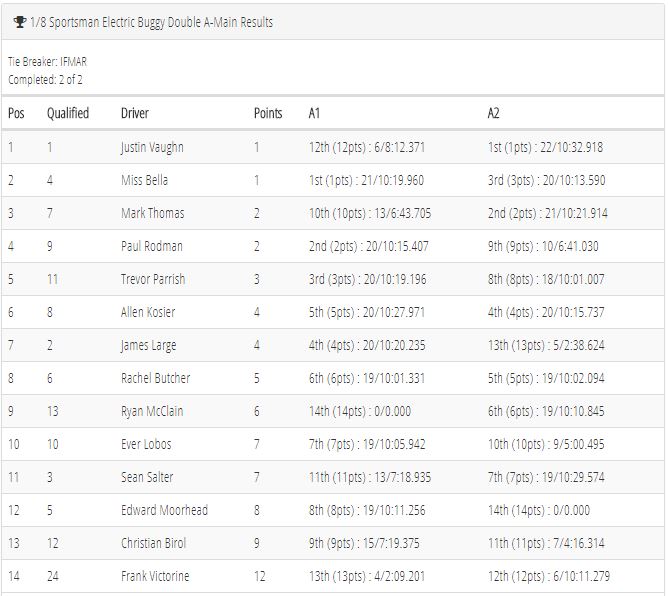Select the Edward Moorhead driver name
669x596 pixels.
[165, 510]
